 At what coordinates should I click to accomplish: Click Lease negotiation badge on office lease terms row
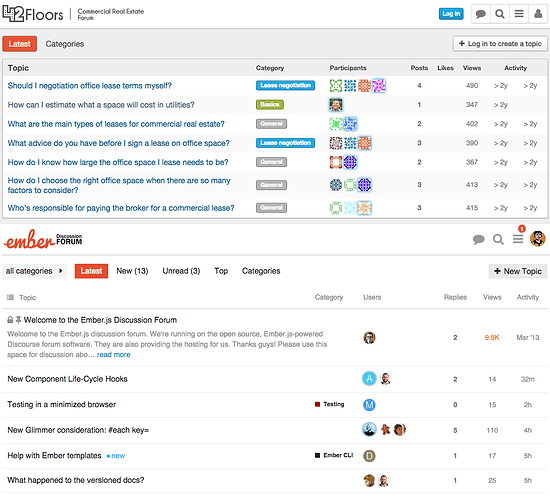coord(285,85)
